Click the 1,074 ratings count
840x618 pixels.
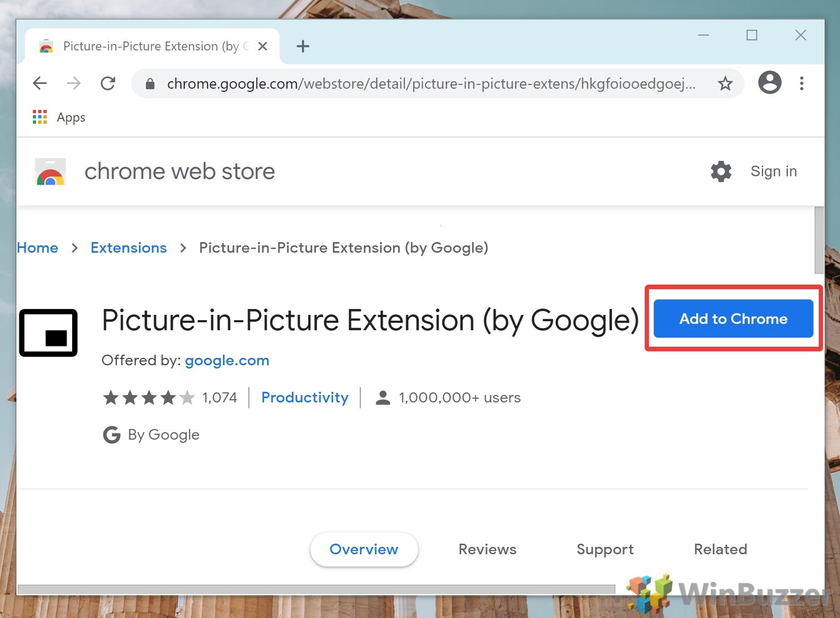tap(220, 398)
